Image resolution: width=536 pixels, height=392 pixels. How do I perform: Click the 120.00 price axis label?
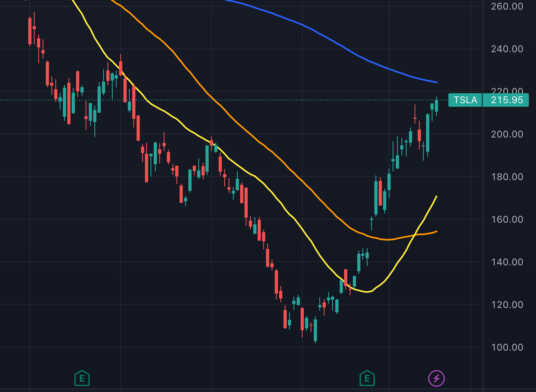(507, 305)
